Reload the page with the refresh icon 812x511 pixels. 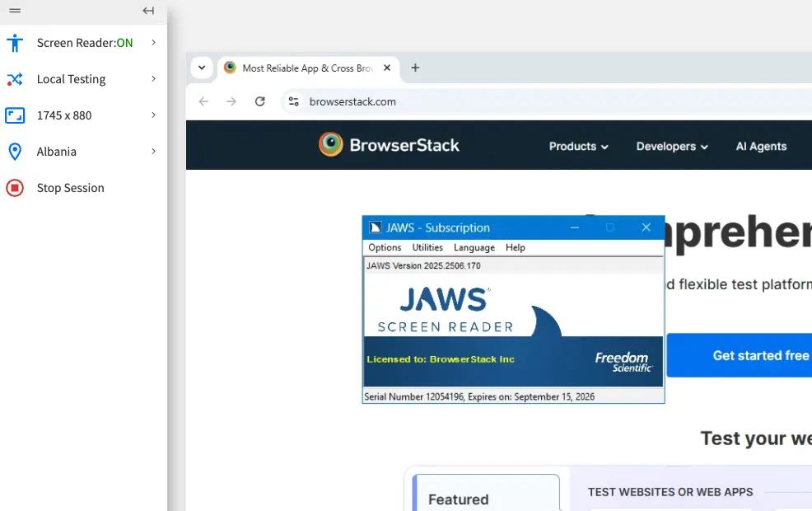[259, 101]
